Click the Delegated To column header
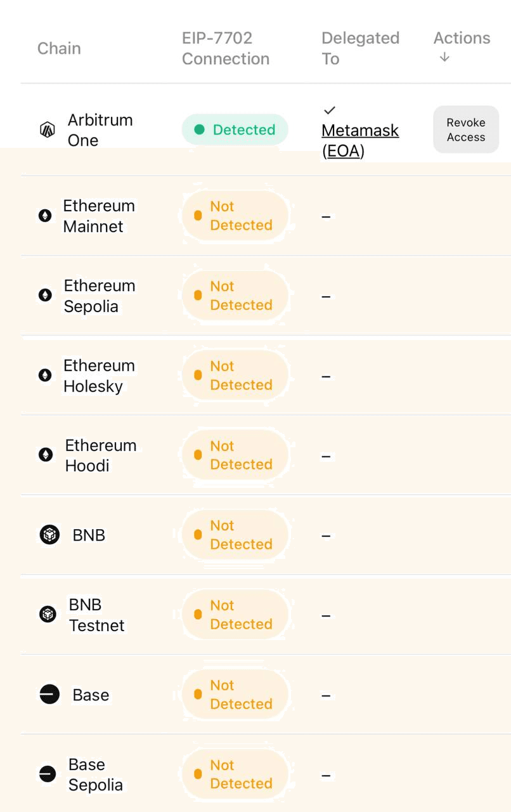 coord(360,48)
